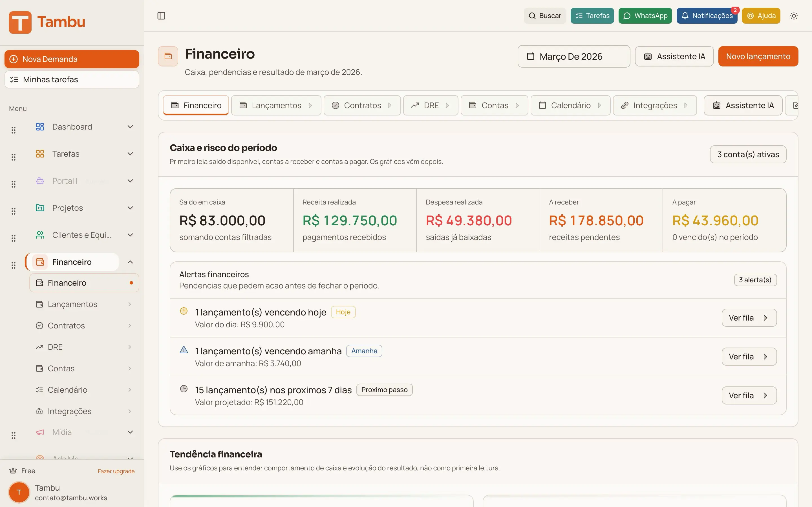
Task: Select Lançamentos in the sidebar menu
Action: pyautogui.click(x=72, y=304)
